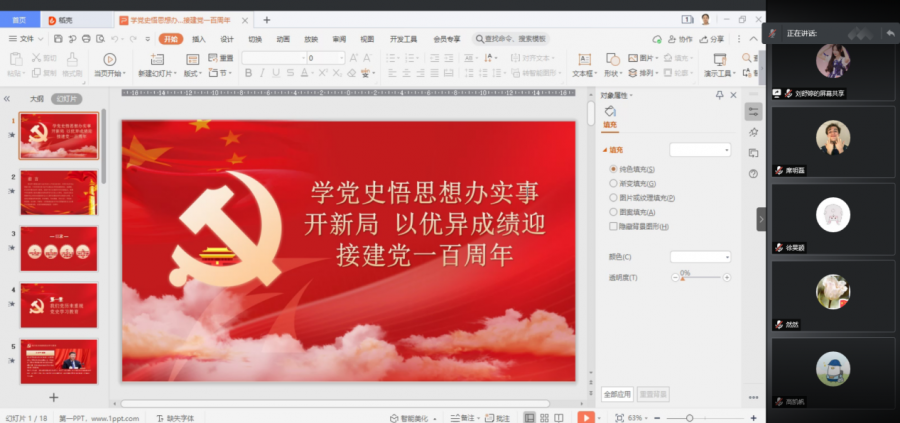Toggle the Outline (大纲) panel tab

coord(37,99)
